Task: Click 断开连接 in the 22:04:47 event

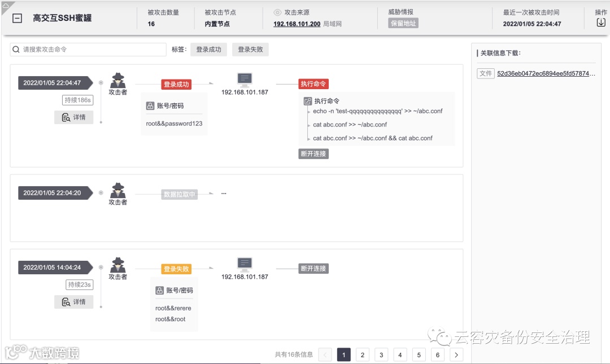Action: 313,154
